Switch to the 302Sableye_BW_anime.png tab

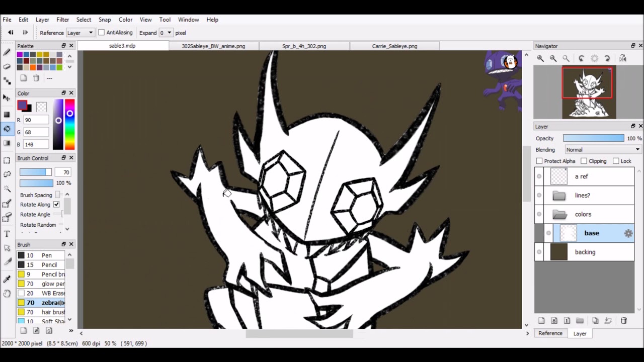[213, 46]
